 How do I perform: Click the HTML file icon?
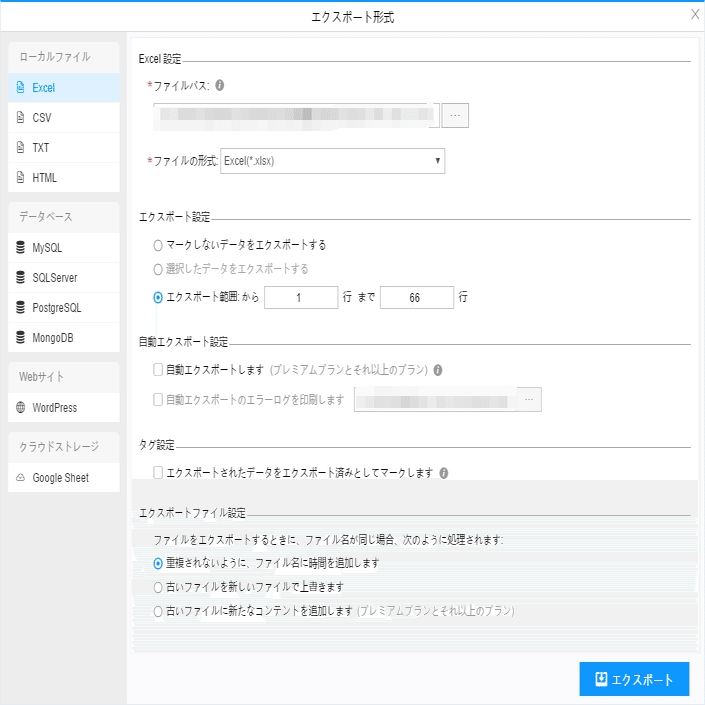[x=20, y=178]
